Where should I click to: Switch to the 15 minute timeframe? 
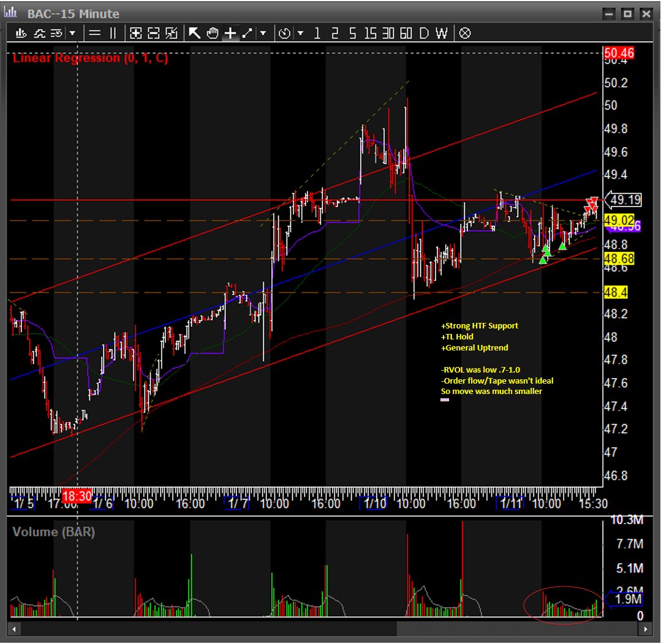point(370,33)
